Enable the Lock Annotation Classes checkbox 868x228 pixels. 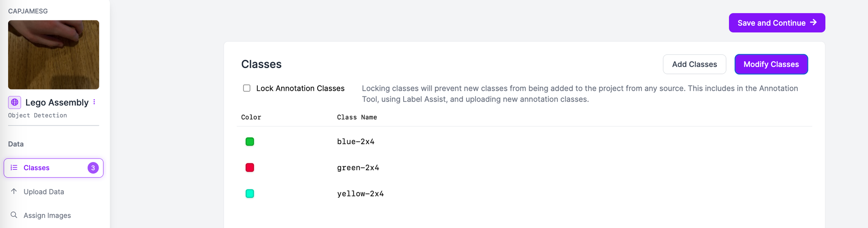coord(247,88)
